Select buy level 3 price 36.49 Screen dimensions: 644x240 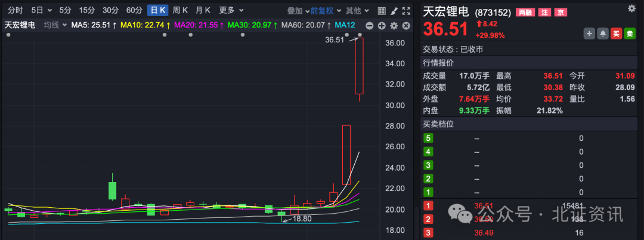point(484,233)
